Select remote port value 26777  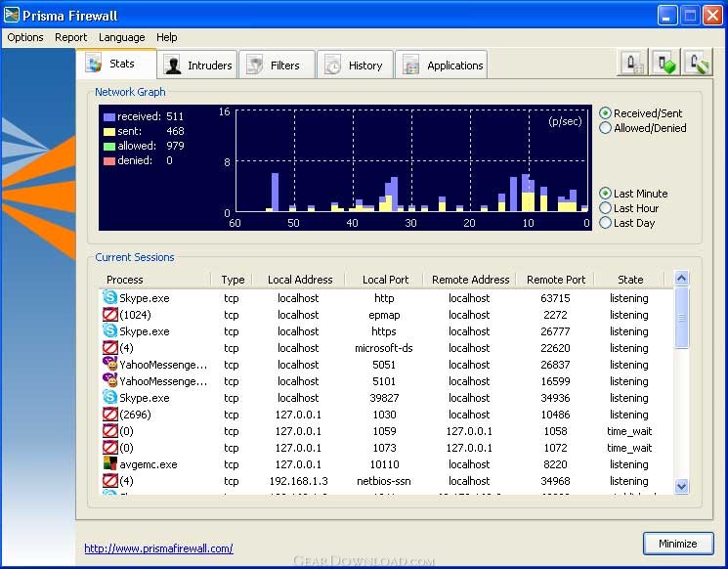click(555, 331)
